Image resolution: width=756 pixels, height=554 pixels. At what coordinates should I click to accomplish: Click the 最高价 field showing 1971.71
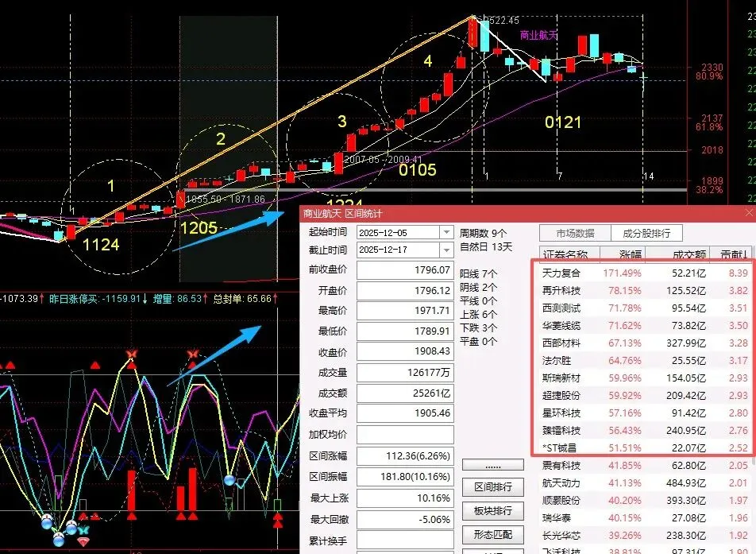coord(405,311)
